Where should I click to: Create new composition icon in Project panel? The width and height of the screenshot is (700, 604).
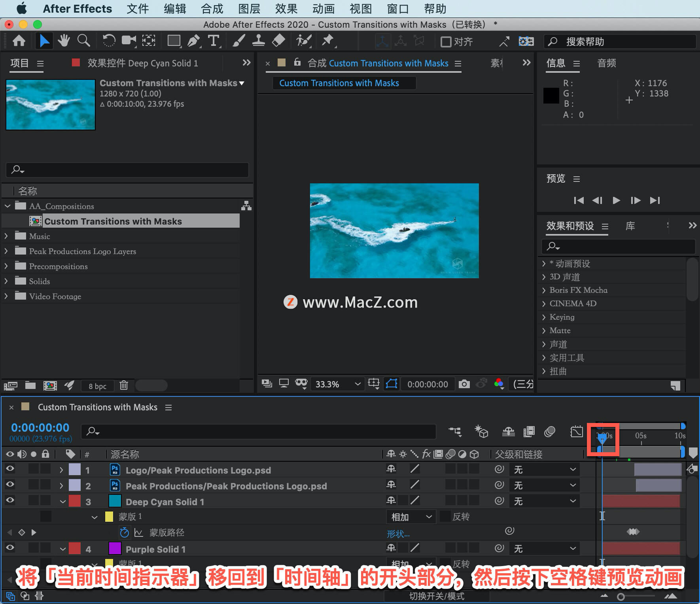point(50,385)
